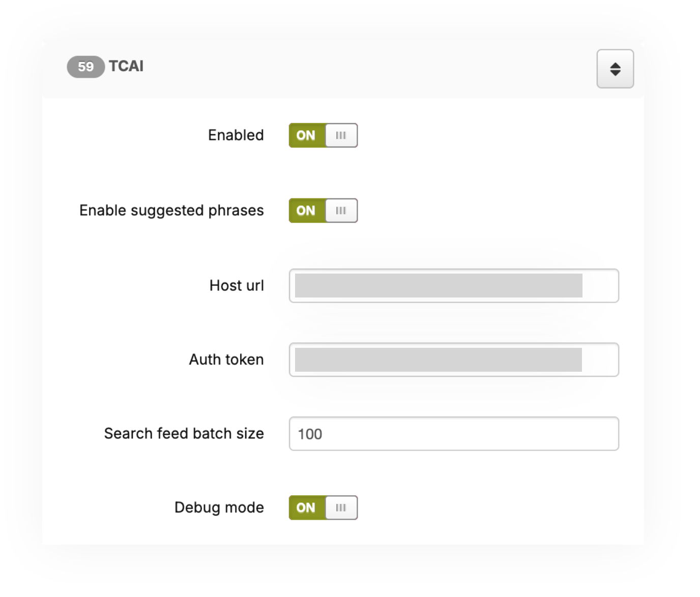Click the Auth token label

click(x=226, y=360)
